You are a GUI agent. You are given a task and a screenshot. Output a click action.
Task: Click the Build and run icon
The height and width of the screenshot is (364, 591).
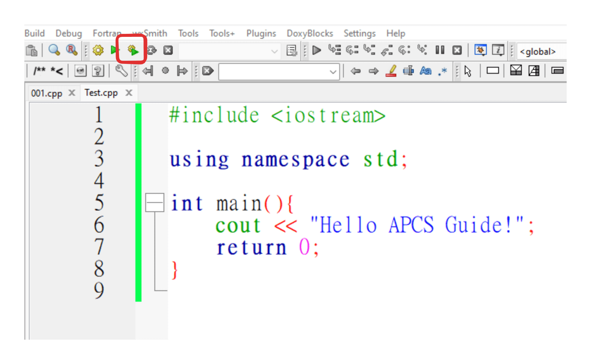(x=133, y=50)
